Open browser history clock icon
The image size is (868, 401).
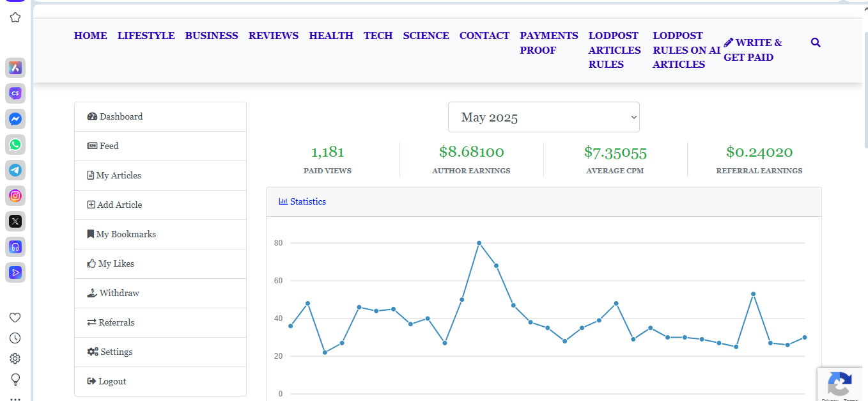pyautogui.click(x=15, y=338)
